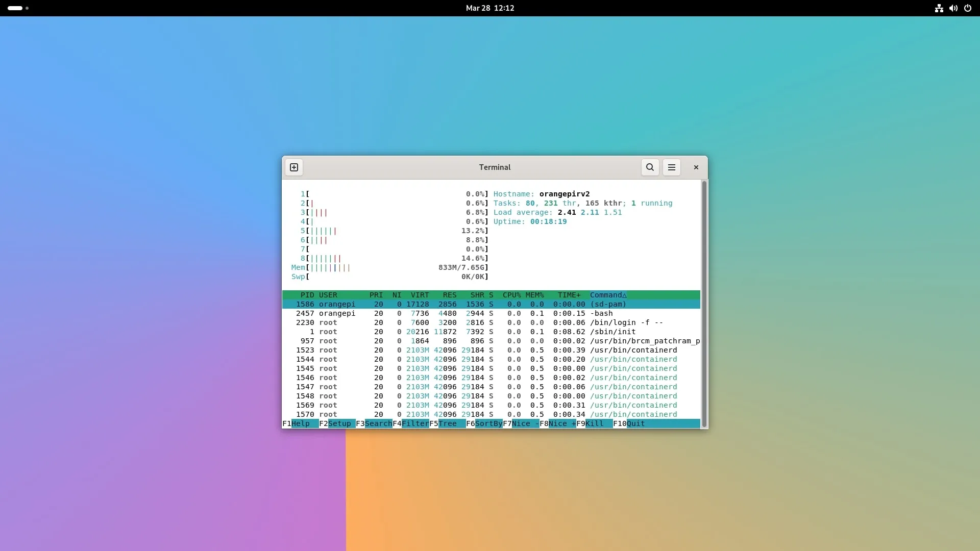Click the power icon in top bar
This screenshot has height=551, width=980.
click(x=967, y=8)
